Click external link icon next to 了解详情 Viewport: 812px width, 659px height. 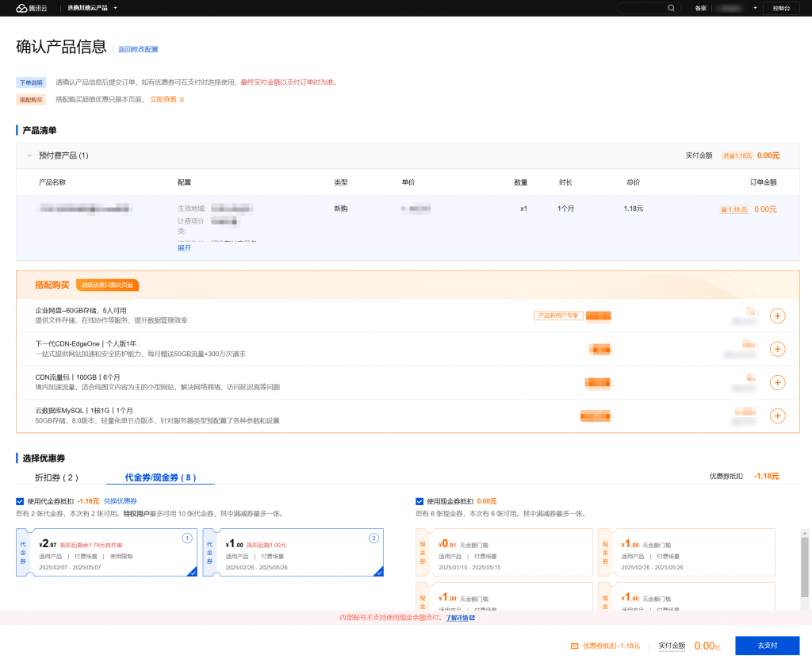click(472, 618)
